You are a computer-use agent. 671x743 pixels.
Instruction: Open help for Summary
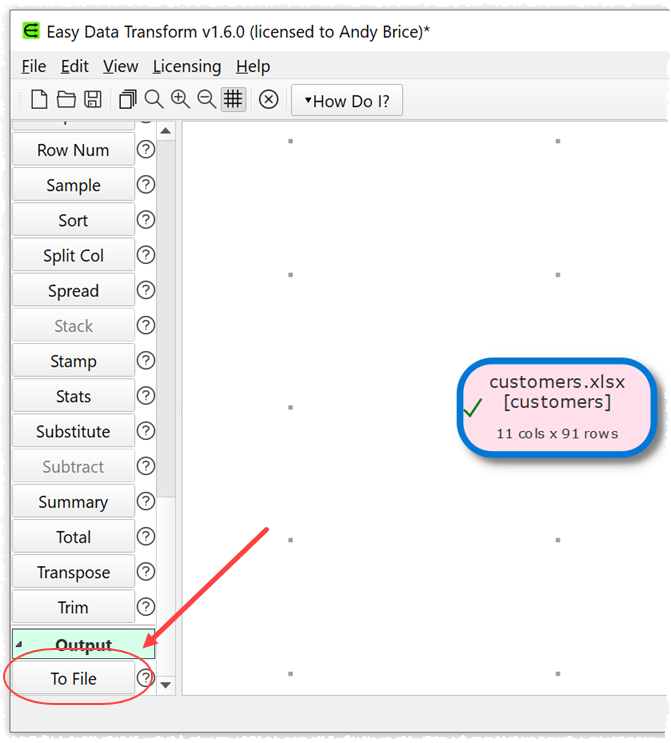pyautogui.click(x=146, y=501)
